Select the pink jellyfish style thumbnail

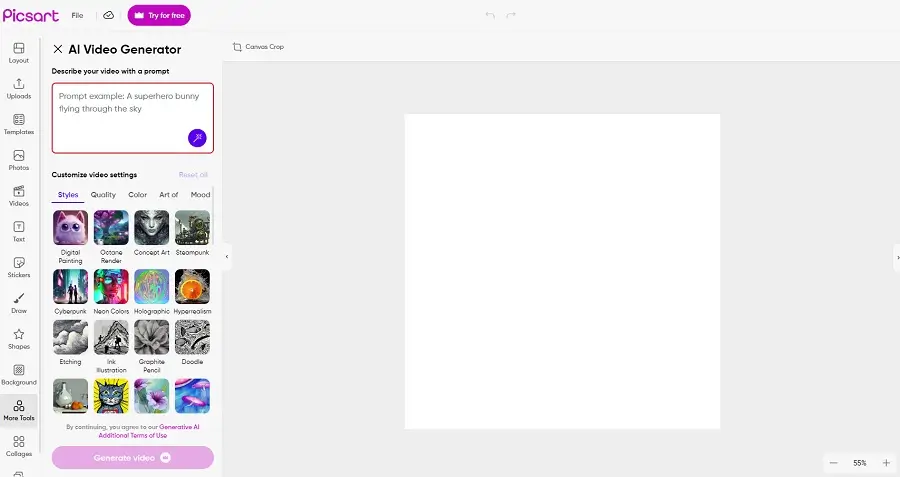tap(192, 396)
